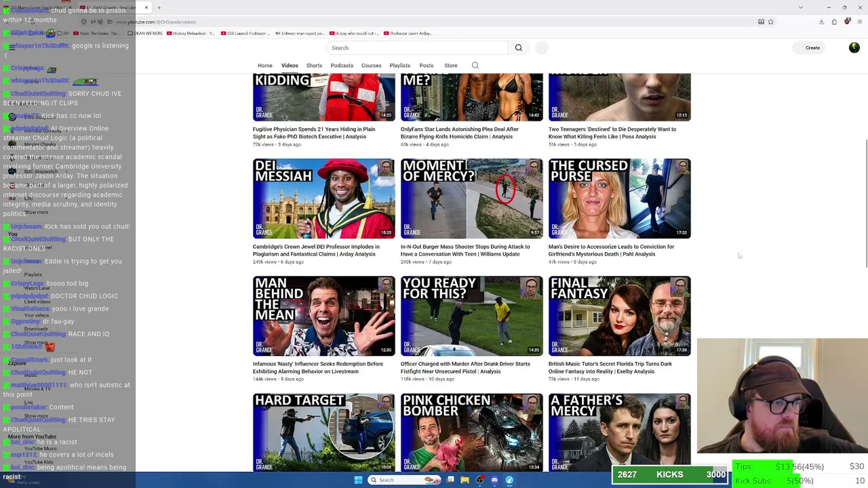The height and width of the screenshot is (488, 868).
Task: Open 'A boy who could not' bookmark
Action: coord(355,33)
